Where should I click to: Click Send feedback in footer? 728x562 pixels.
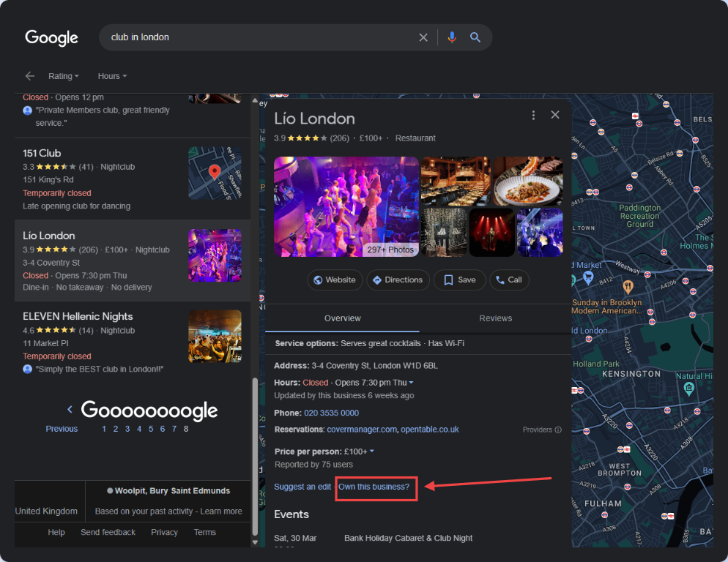coord(108,532)
